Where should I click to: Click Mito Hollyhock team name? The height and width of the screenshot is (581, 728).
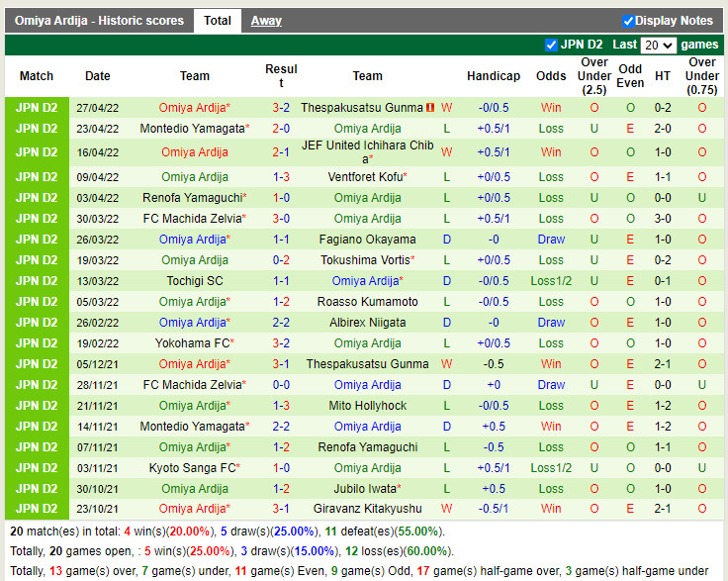pyautogui.click(x=367, y=406)
